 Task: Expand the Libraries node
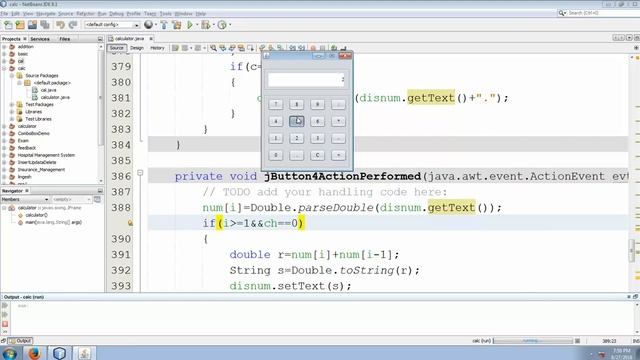[12, 111]
